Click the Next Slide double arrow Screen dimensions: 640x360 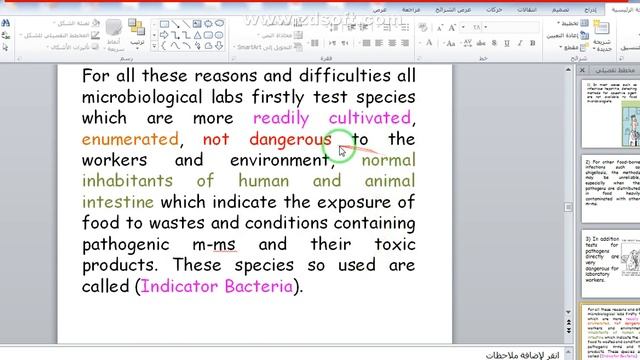pyautogui.click(x=568, y=330)
